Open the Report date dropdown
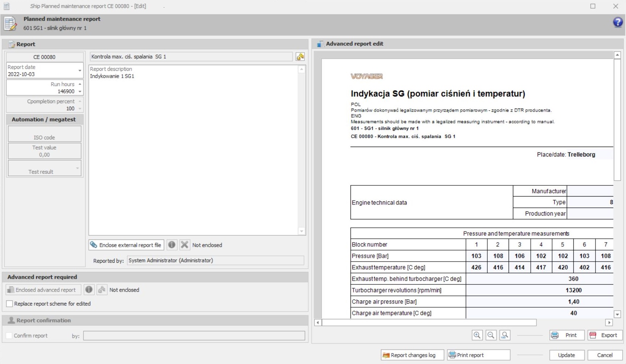 tap(80, 70)
